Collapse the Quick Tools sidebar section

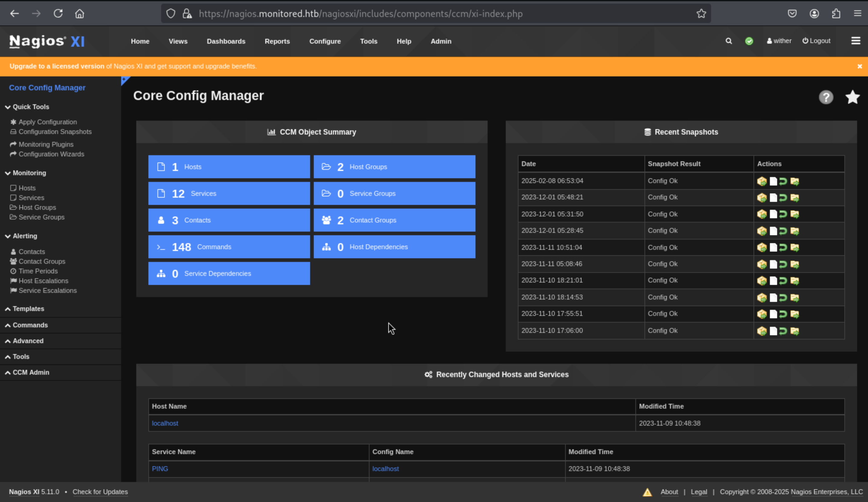[31, 107]
